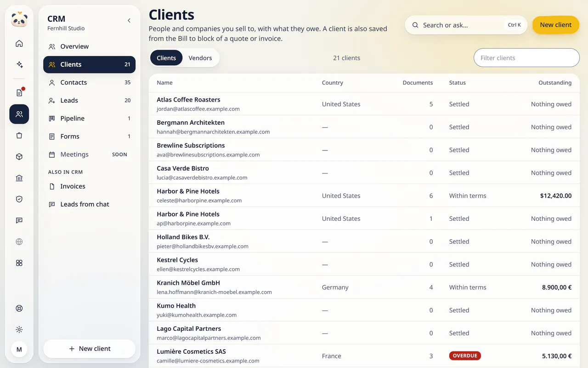This screenshot has height=368, width=588.
Task: Click the $12,420.00 outstanding amount
Action: [556, 196]
